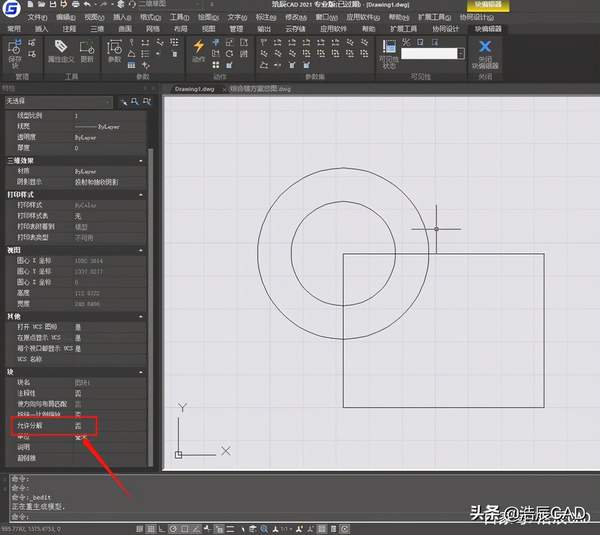Open the 修改 menu

(296, 17)
